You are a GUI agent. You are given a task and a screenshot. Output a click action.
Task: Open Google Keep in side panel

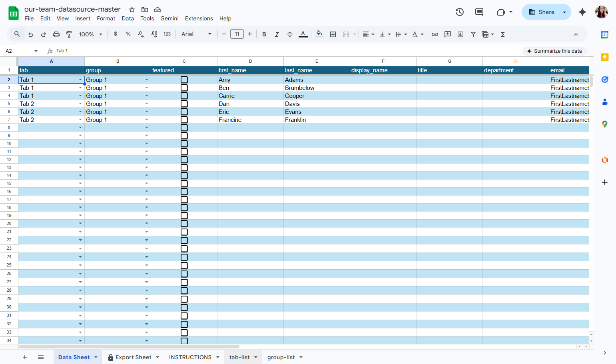[605, 57]
